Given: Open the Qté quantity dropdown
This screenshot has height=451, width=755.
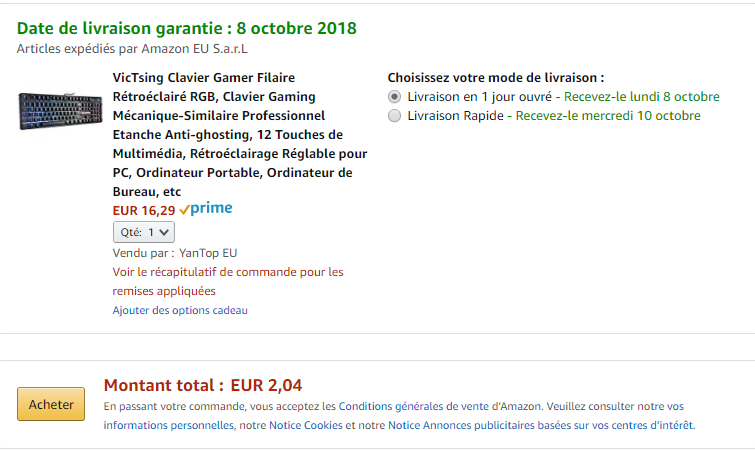Looking at the screenshot, I should pos(144,232).
